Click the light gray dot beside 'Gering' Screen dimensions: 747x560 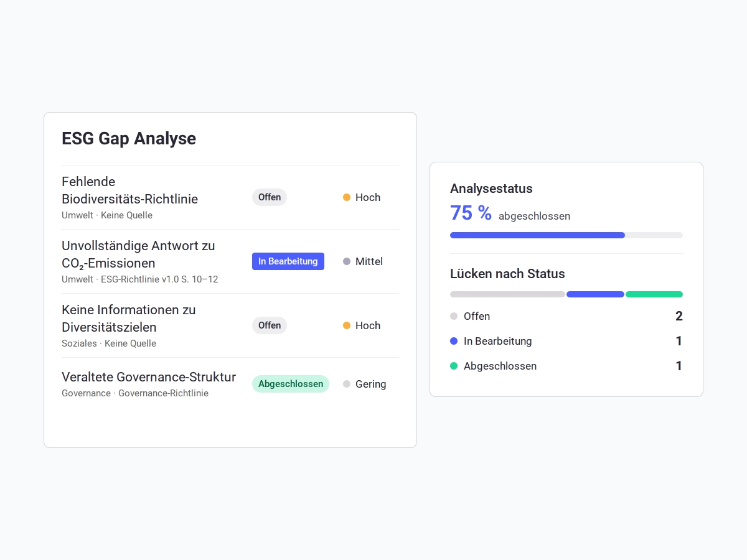coord(347,384)
